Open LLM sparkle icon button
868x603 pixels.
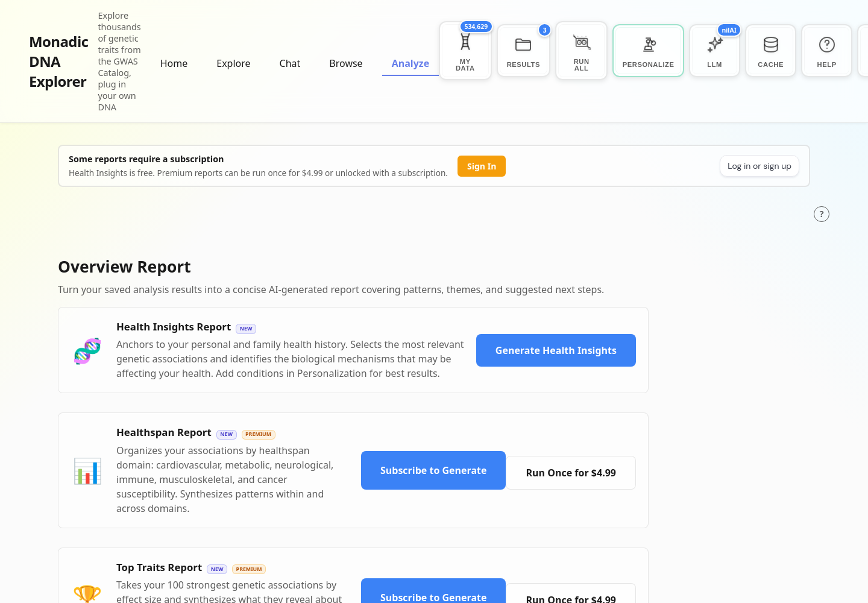pos(714,51)
